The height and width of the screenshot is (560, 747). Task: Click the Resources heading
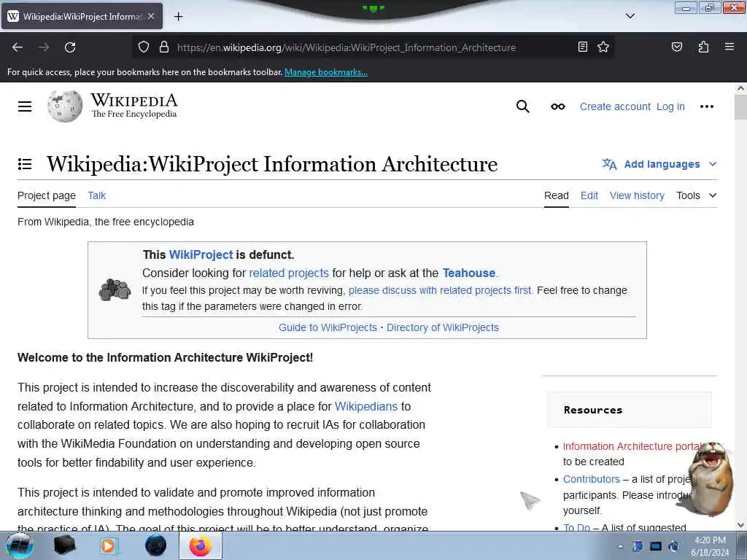click(x=592, y=410)
